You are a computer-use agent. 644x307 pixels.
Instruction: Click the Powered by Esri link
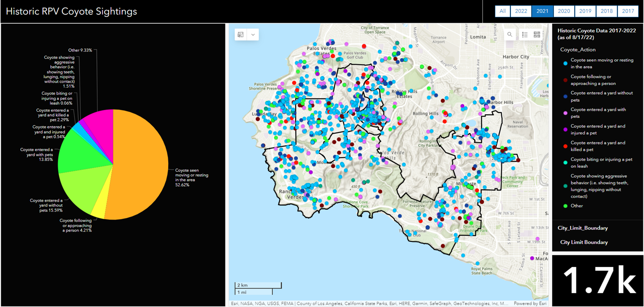click(530, 303)
